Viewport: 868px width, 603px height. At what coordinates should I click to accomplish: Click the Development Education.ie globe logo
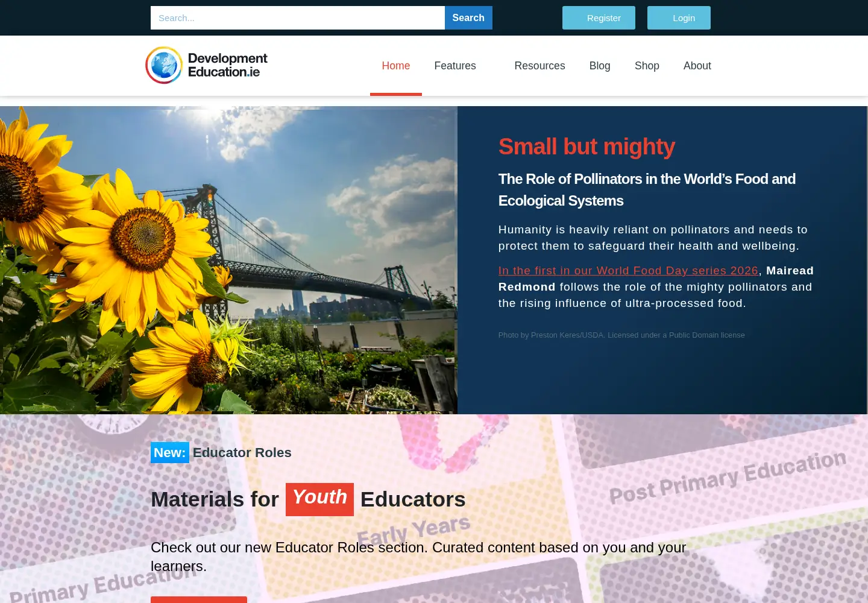pos(206,65)
